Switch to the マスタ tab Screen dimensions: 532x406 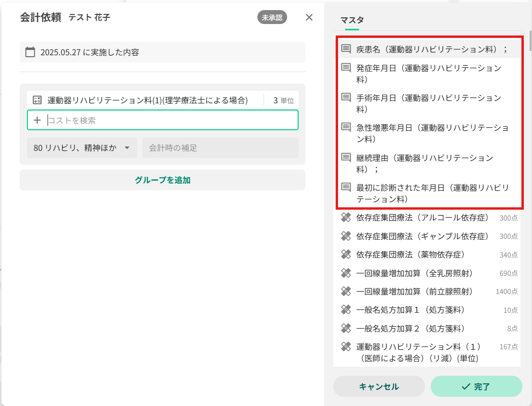pyautogui.click(x=352, y=20)
